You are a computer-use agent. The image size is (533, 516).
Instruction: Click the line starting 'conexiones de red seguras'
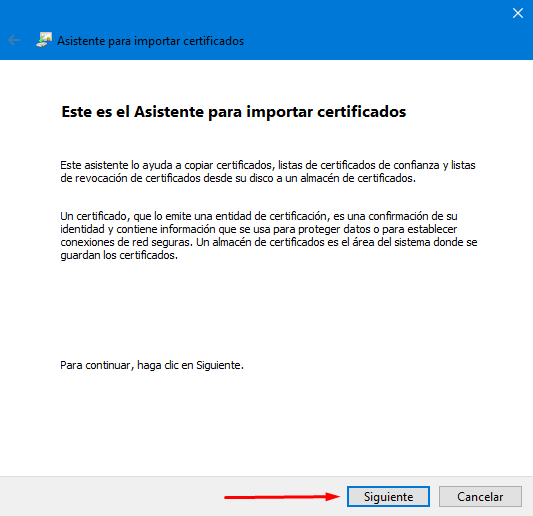click(x=269, y=242)
